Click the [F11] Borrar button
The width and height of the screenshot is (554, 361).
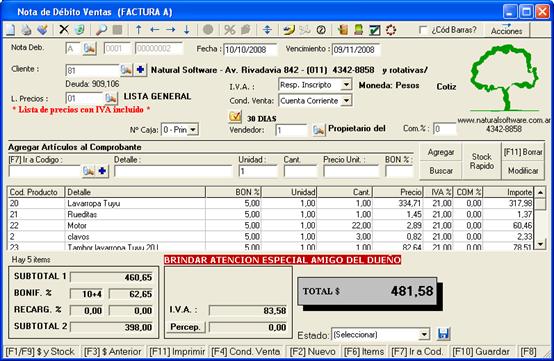[523, 152]
